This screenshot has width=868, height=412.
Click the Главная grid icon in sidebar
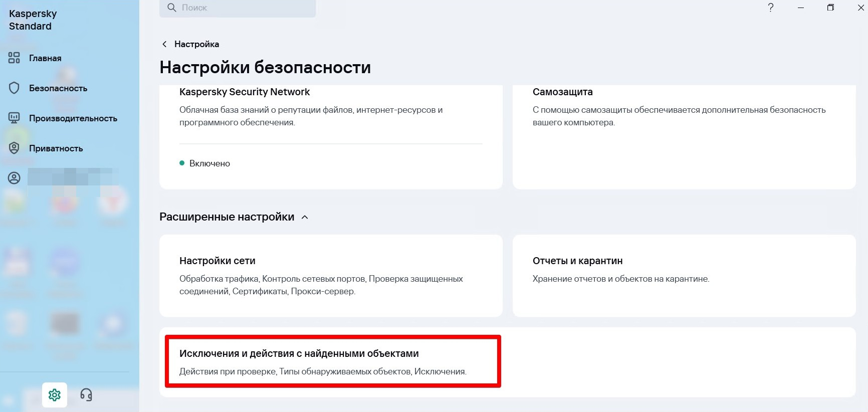tap(14, 58)
